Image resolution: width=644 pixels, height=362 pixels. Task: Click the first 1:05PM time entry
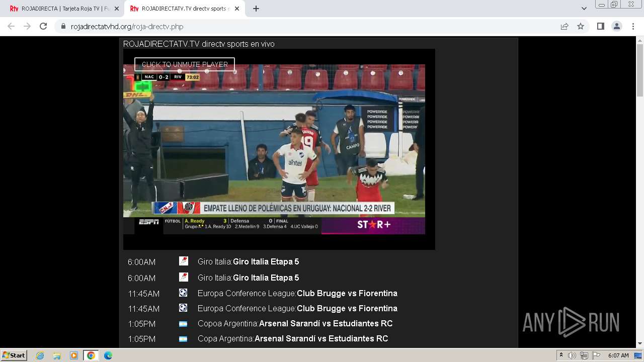(x=141, y=324)
